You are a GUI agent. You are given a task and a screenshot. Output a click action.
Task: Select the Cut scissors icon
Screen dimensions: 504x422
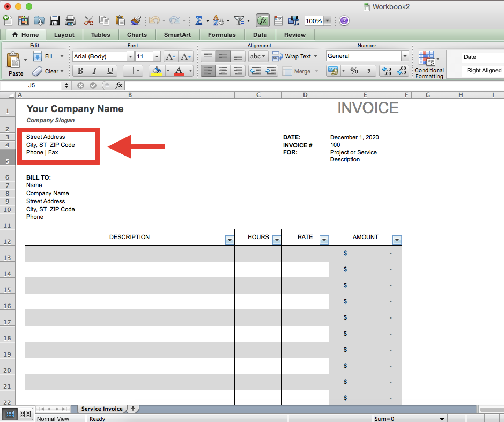pyautogui.click(x=89, y=20)
